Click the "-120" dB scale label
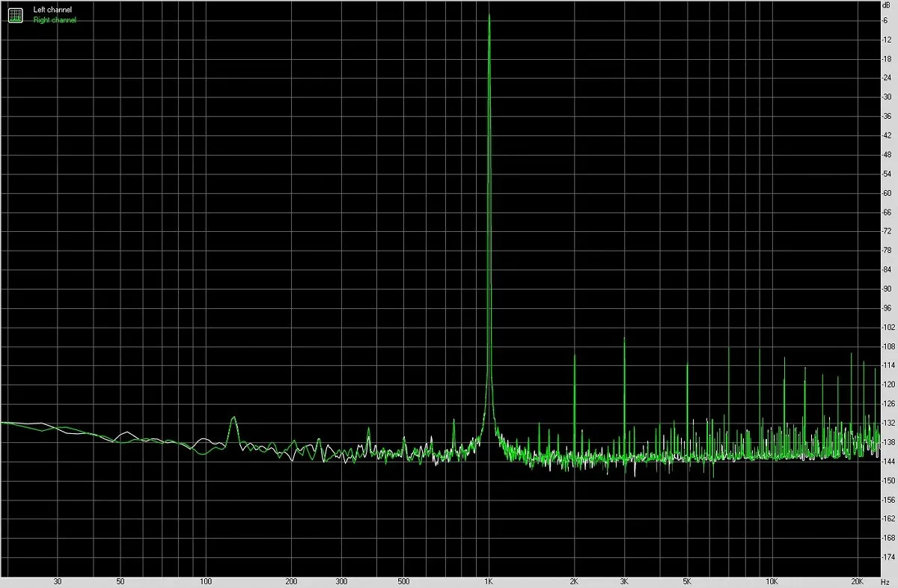The image size is (898, 588). click(889, 385)
